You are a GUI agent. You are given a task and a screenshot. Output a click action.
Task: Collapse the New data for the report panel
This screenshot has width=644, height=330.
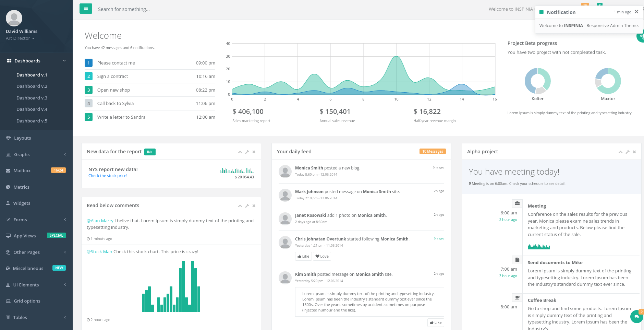click(x=240, y=152)
